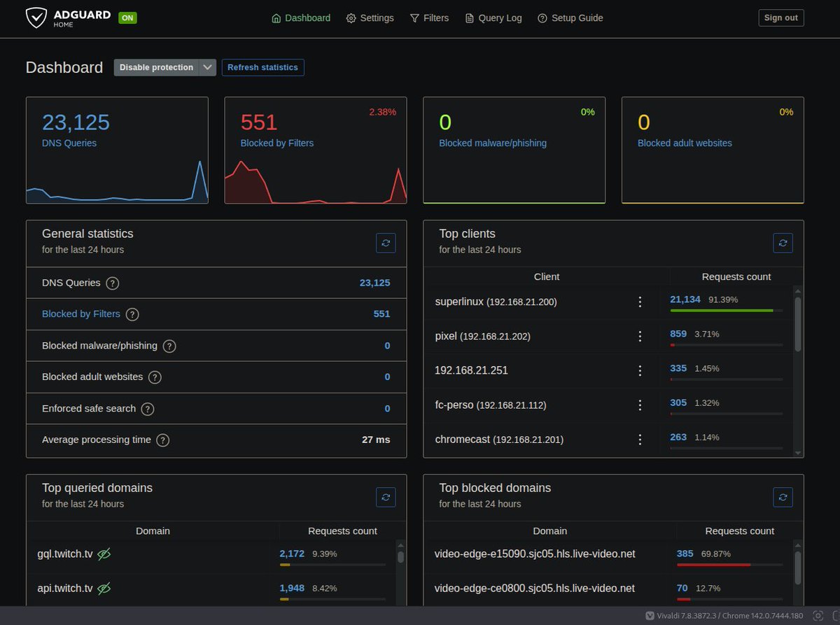Click Requests count header in Top clients
This screenshot has height=625, width=840.
point(736,276)
